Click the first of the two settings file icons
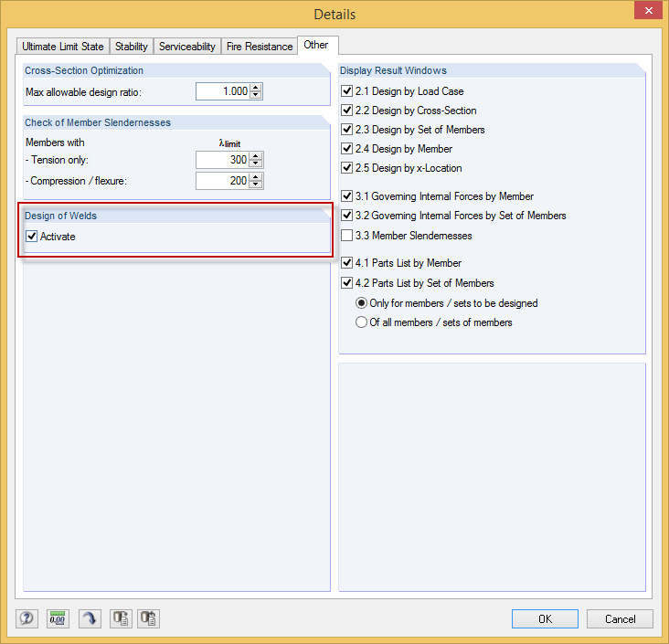 (x=121, y=618)
